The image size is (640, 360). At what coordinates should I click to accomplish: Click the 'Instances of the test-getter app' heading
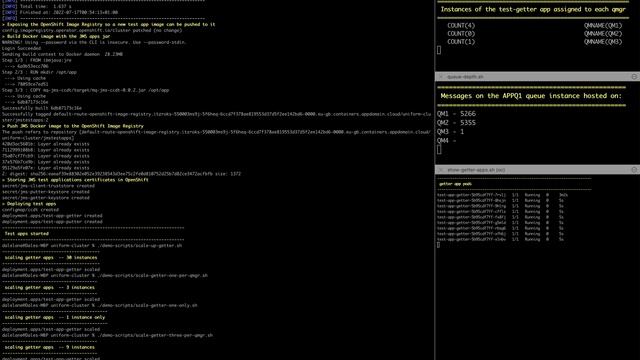click(x=533, y=9)
